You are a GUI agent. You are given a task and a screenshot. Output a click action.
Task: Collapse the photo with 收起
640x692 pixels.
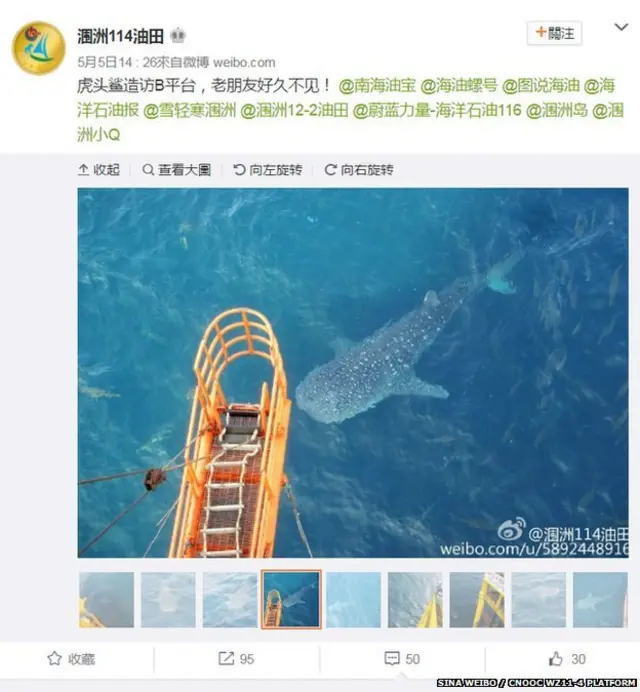tap(99, 169)
